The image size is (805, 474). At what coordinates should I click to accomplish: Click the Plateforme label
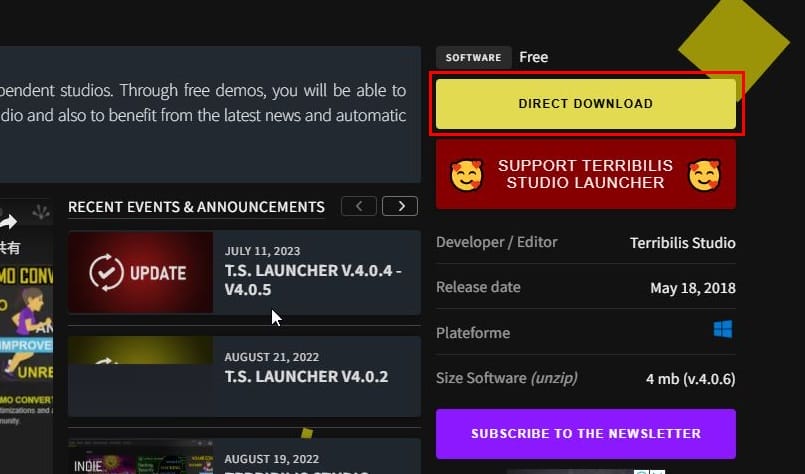pos(473,333)
